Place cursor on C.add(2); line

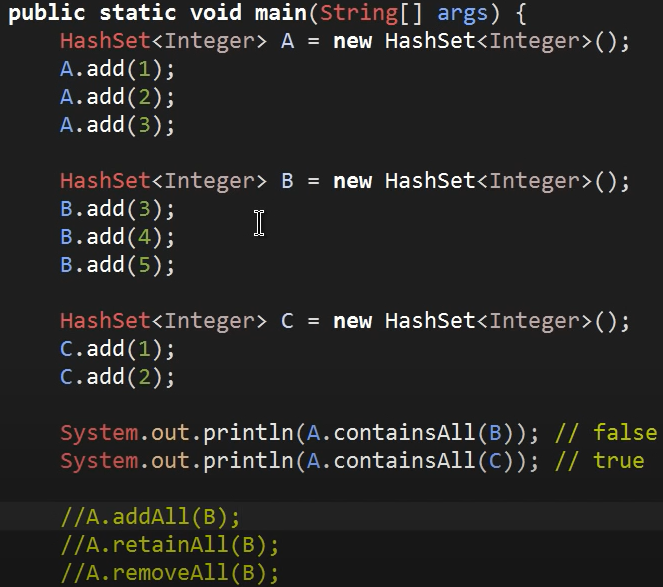pyautogui.click(x=117, y=377)
